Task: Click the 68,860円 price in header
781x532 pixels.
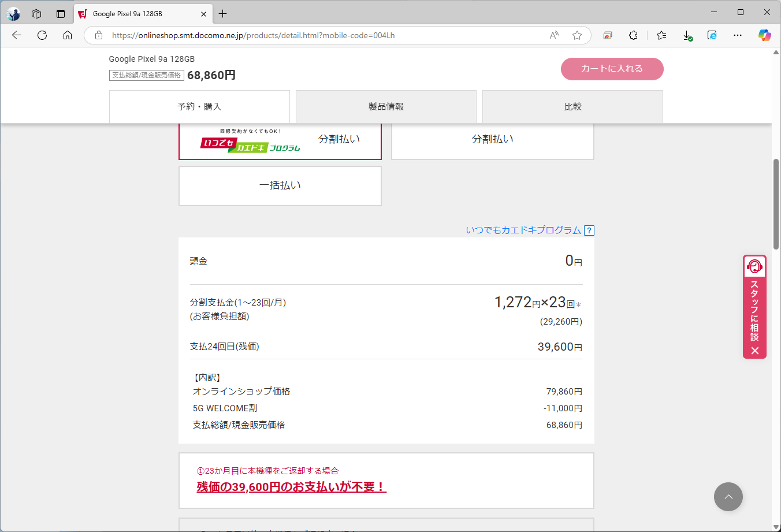Action: 211,75
